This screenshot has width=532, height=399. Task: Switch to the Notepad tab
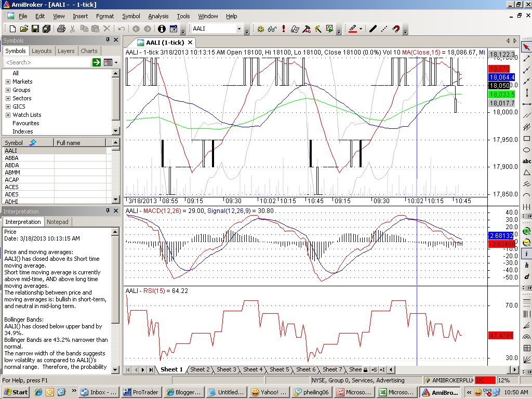[57, 222]
